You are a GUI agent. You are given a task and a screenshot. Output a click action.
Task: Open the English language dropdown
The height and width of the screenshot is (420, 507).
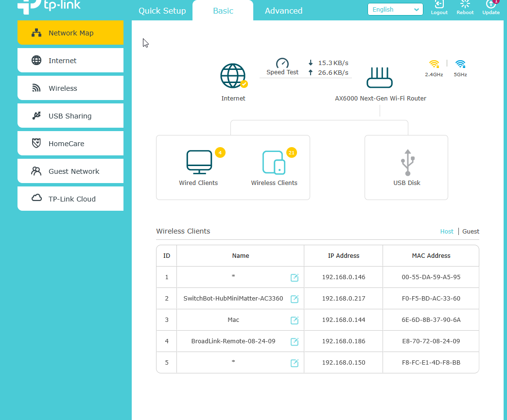coord(395,10)
